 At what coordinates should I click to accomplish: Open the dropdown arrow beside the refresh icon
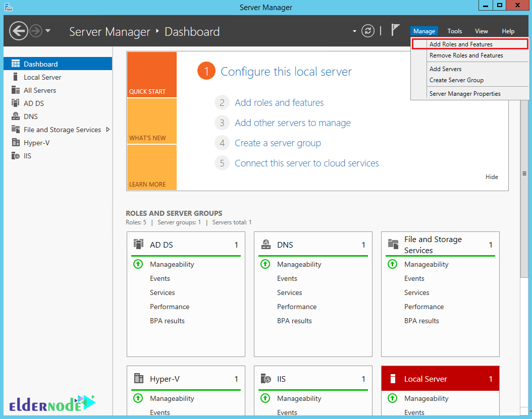354,31
